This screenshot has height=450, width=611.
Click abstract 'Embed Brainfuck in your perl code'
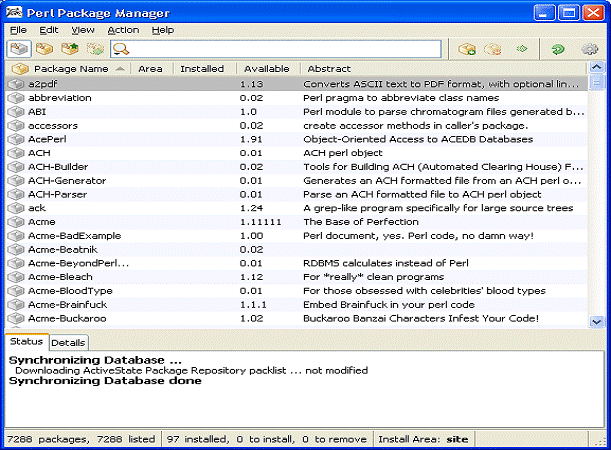pyautogui.click(x=389, y=305)
